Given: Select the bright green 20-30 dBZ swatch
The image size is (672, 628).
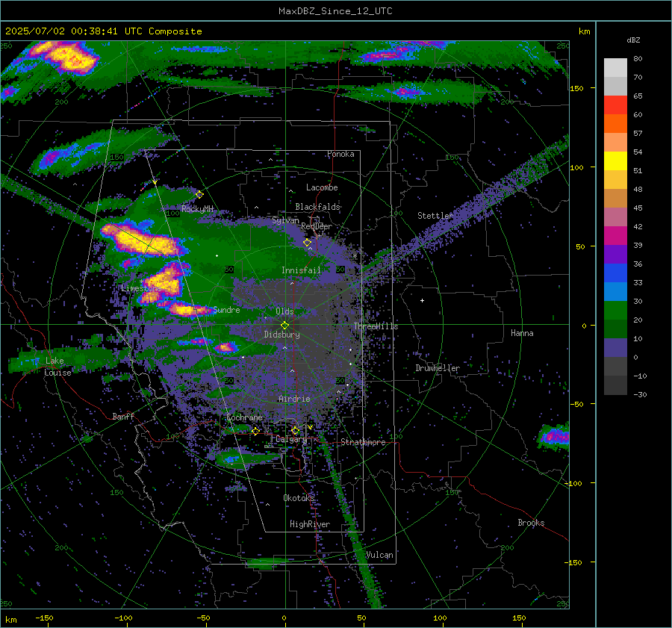Looking at the screenshot, I should pyautogui.click(x=615, y=310).
